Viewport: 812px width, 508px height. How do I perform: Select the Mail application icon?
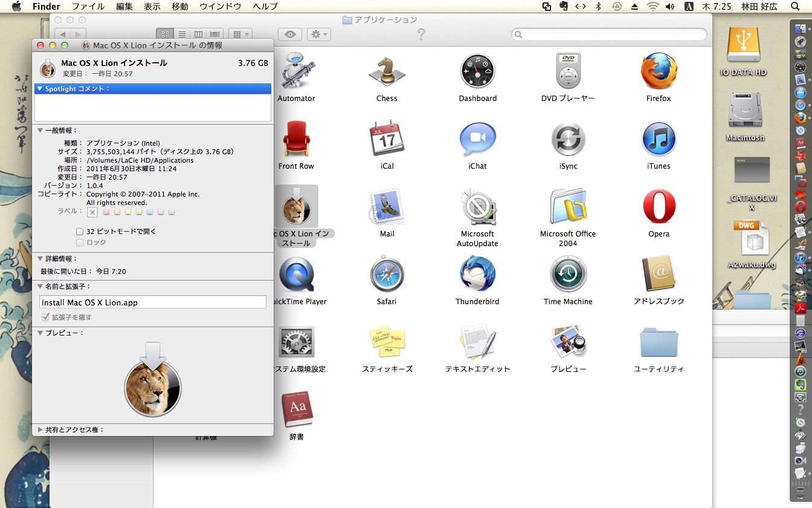click(x=387, y=207)
